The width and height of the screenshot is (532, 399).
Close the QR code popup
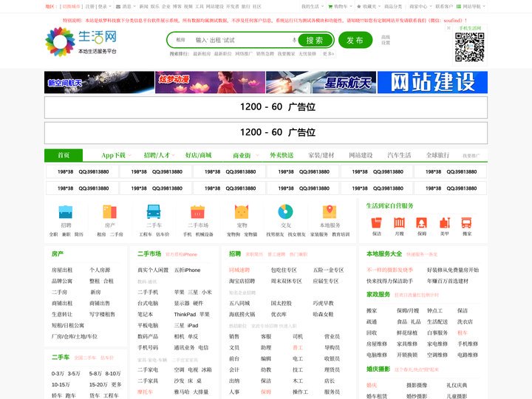click(449, 28)
